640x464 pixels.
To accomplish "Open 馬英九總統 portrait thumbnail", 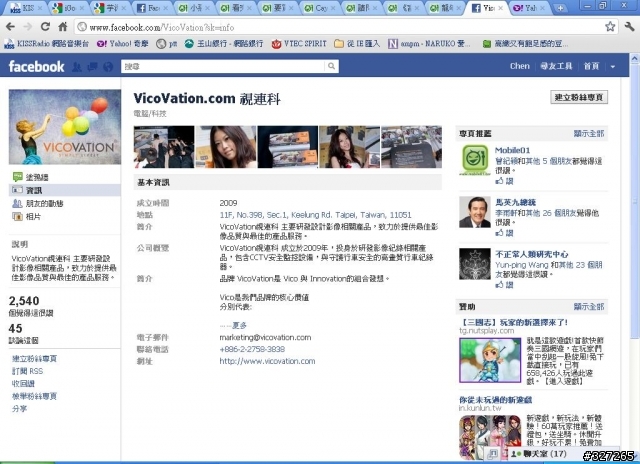I will point(475,212).
